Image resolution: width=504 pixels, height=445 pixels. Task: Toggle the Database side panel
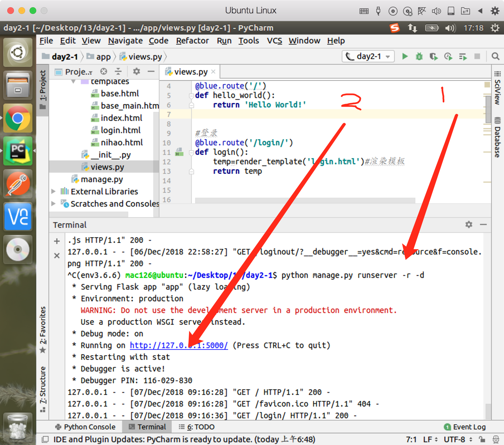498,137
